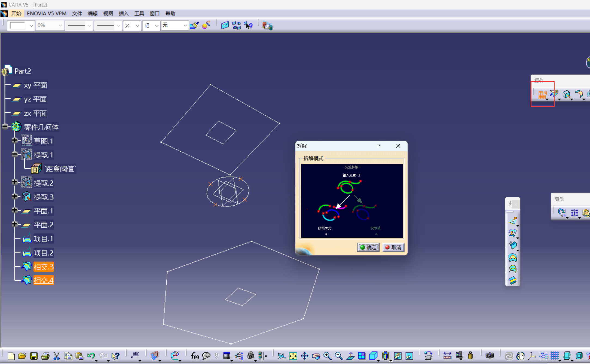Click the Undo arrow icon

point(91,356)
